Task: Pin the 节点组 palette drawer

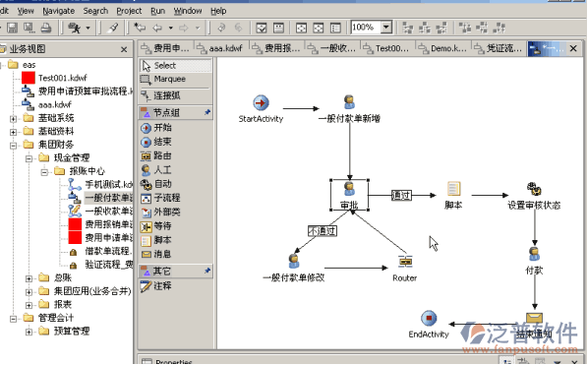Action: (207, 112)
